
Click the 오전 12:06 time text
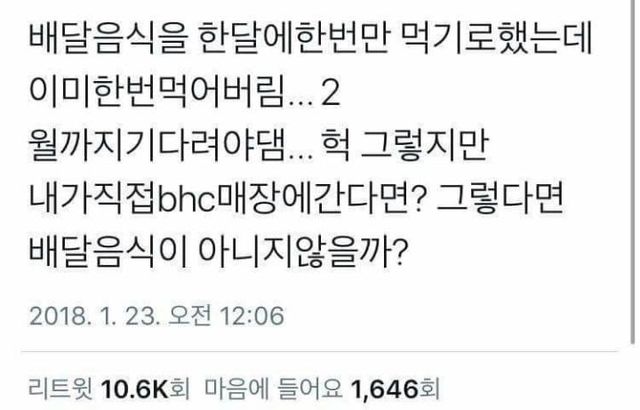point(227,316)
